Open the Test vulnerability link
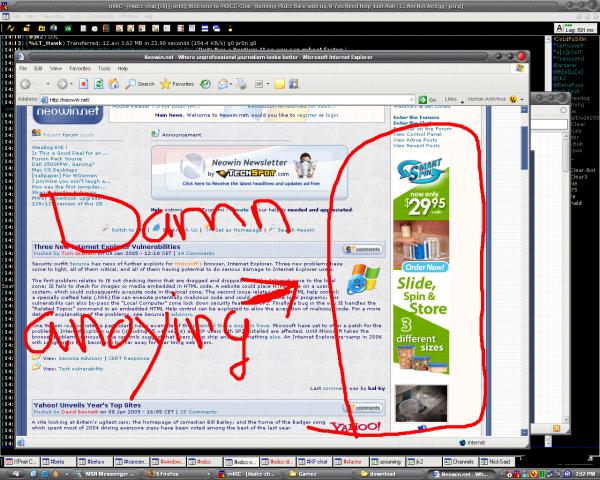This screenshot has width=600, height=480. coord(81,369)
